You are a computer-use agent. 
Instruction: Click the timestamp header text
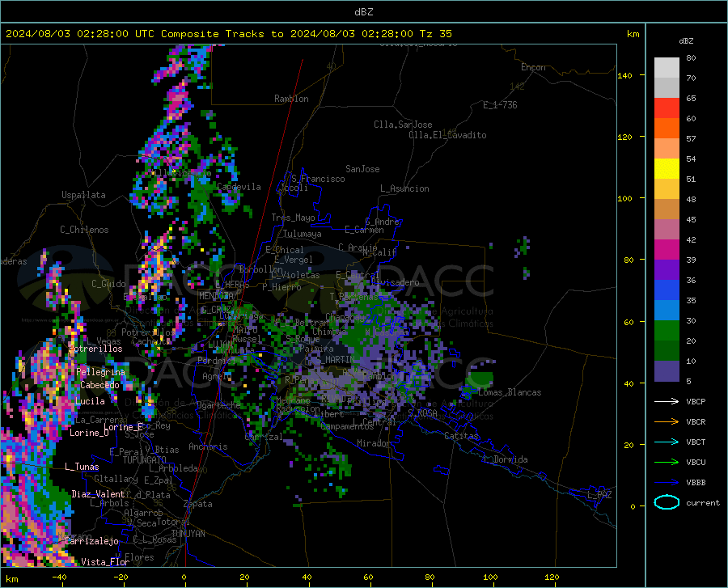[228, 34]
